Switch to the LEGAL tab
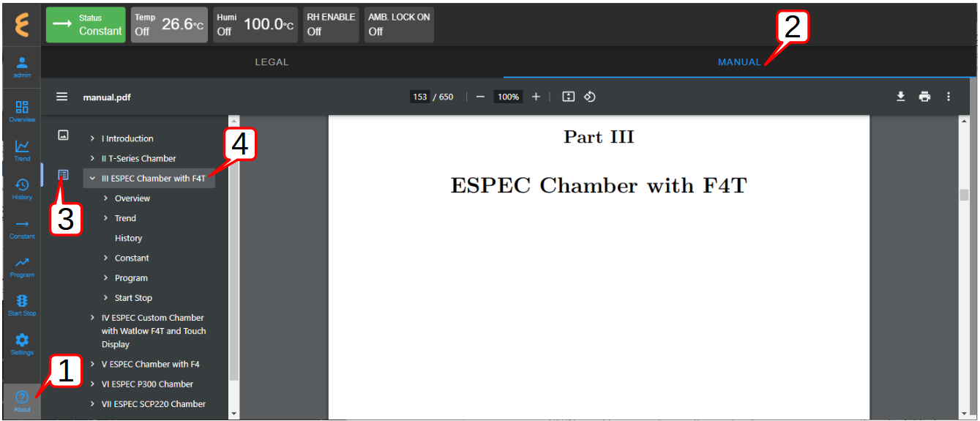 point(272,62)
